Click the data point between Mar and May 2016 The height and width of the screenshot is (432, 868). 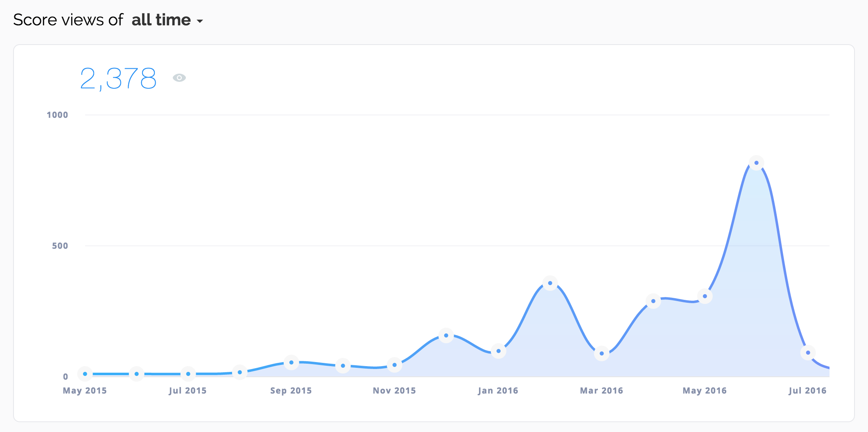[653, 301]
